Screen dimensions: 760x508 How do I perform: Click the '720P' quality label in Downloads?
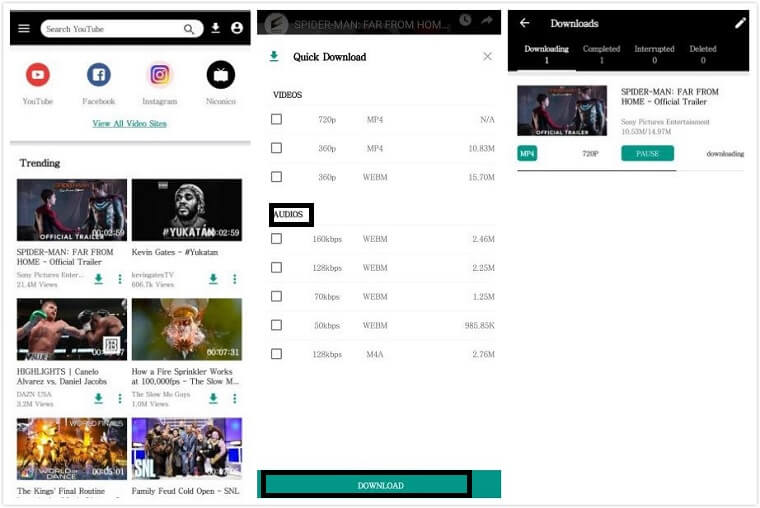(x=590, y=154)
